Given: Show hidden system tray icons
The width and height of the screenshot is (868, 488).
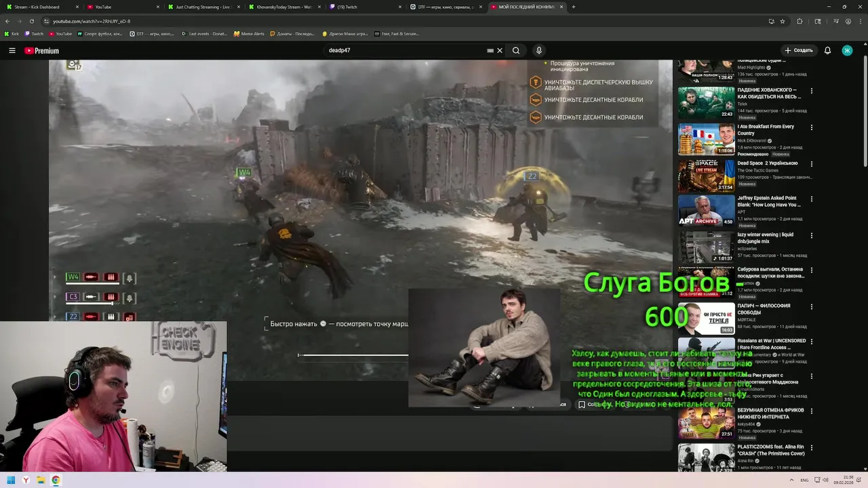Looking at the screenshot, I should tap(792, 480).
